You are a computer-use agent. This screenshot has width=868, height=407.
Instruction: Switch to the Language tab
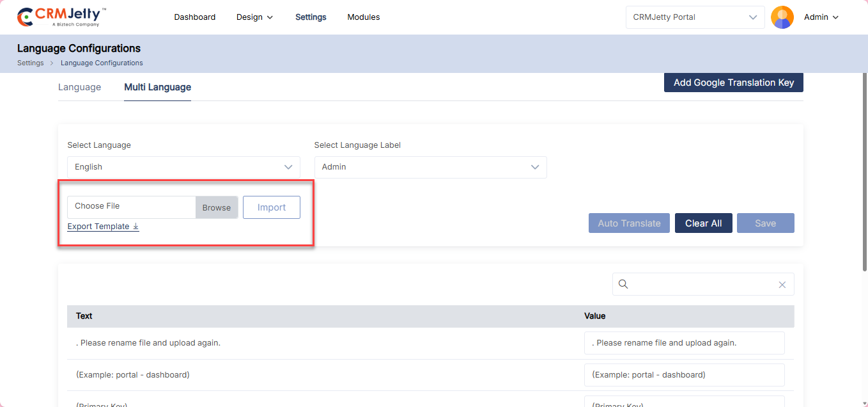coord(79,87)
